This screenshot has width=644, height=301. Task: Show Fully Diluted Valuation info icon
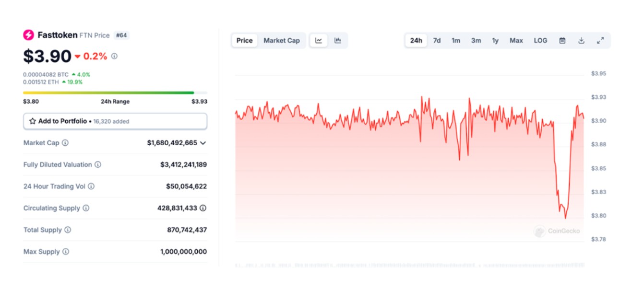click(98, 164)
